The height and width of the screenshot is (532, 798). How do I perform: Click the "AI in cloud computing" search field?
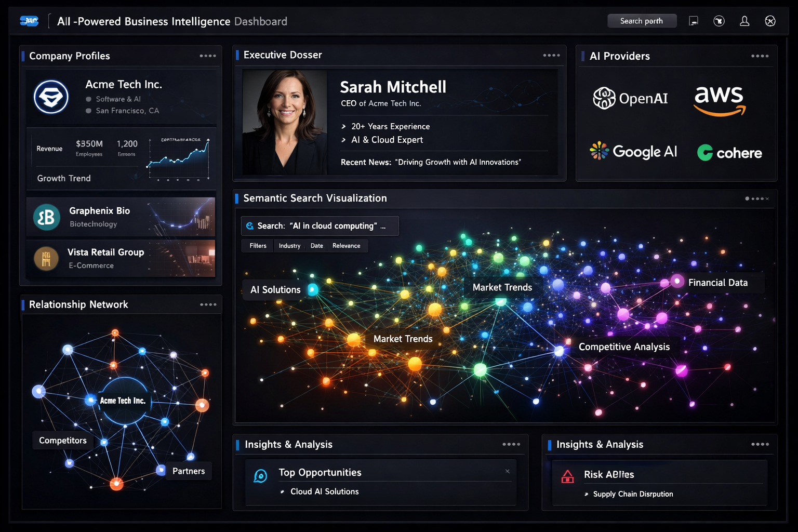[x=320, y=226]
